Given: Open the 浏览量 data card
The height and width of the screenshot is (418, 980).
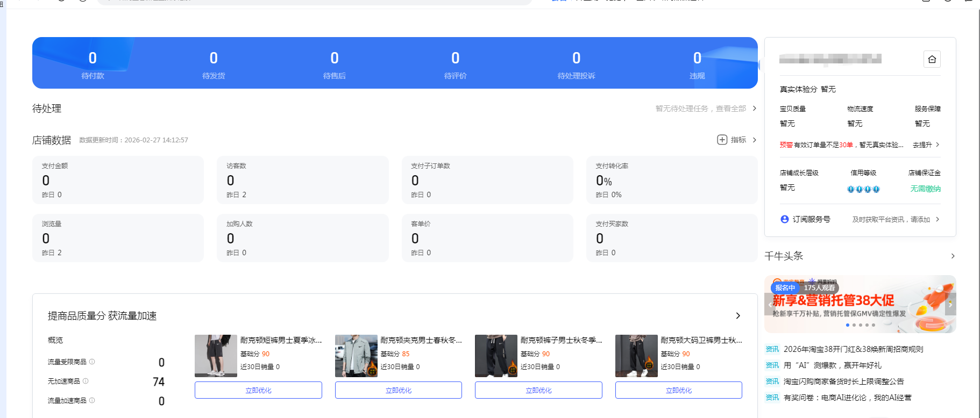Looking at the screenshot, I should point(118,238).
